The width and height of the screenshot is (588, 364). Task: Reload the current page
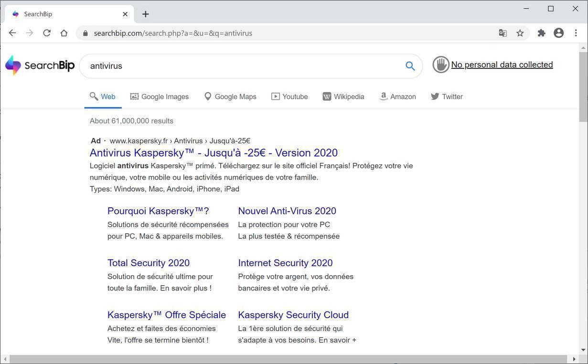[47, 33]
